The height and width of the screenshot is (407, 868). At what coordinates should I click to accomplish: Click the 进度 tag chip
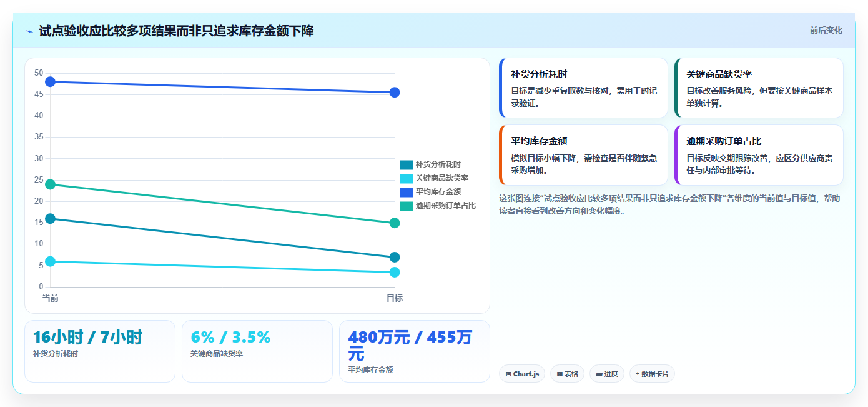click(607, 374)
